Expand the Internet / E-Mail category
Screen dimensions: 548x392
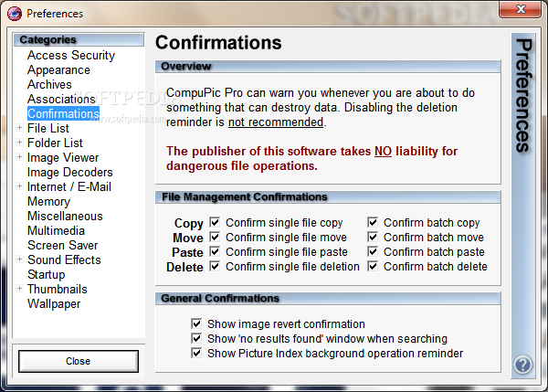[19, 186]
